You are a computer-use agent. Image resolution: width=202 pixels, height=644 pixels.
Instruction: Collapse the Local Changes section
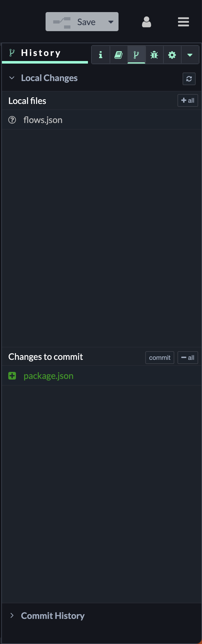12,78
